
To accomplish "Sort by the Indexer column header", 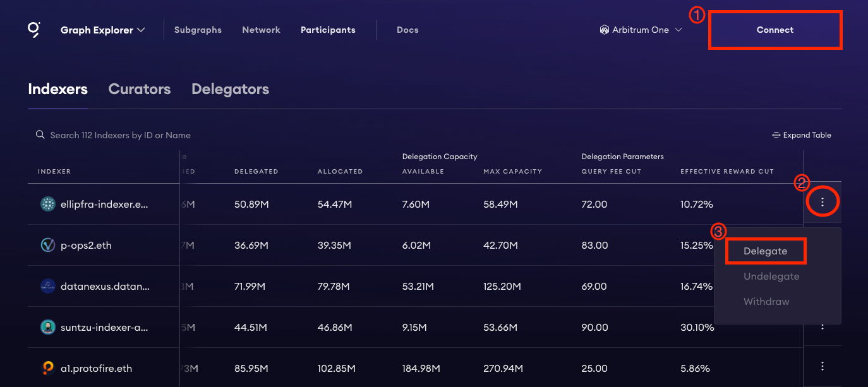I will point(54,172).
